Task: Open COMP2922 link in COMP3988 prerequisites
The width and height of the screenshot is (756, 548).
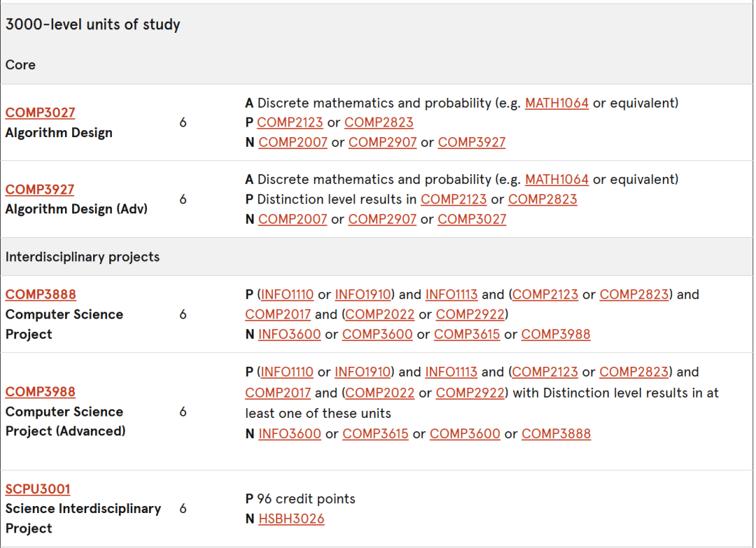Action: pos(470,393)
